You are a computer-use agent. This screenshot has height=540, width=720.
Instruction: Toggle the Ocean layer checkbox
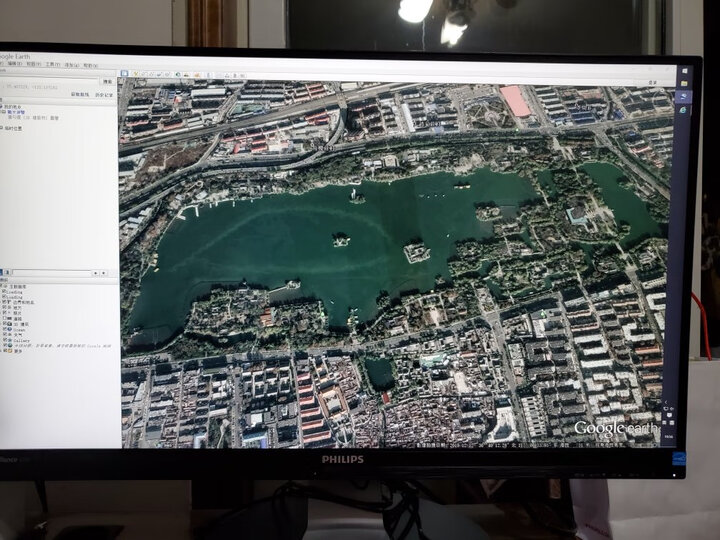point(4,329)
